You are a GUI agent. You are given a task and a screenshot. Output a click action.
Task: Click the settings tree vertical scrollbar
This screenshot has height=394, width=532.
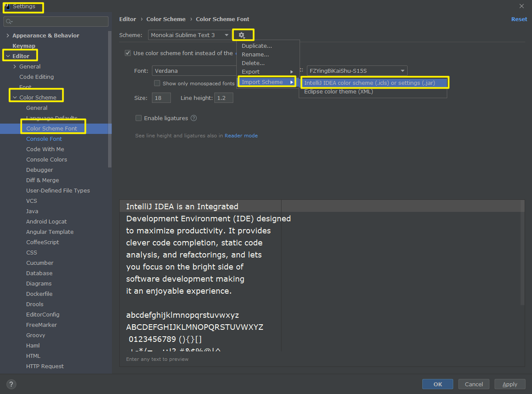click(x=110, y=99)
